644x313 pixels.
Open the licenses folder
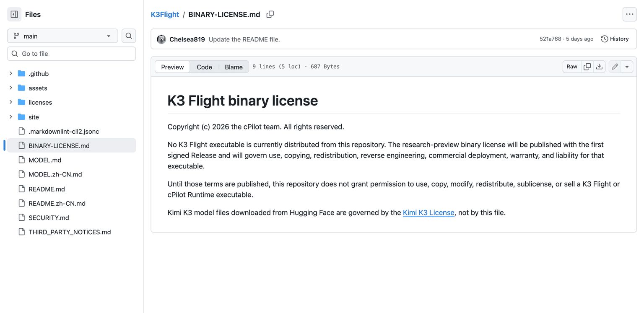coord(40,102)
